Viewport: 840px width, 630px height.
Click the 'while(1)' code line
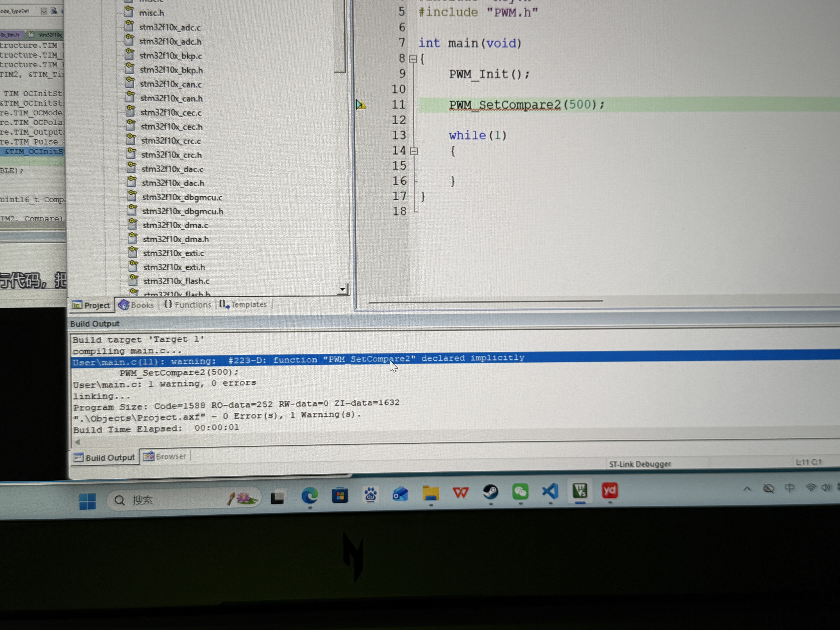(478, 136)
